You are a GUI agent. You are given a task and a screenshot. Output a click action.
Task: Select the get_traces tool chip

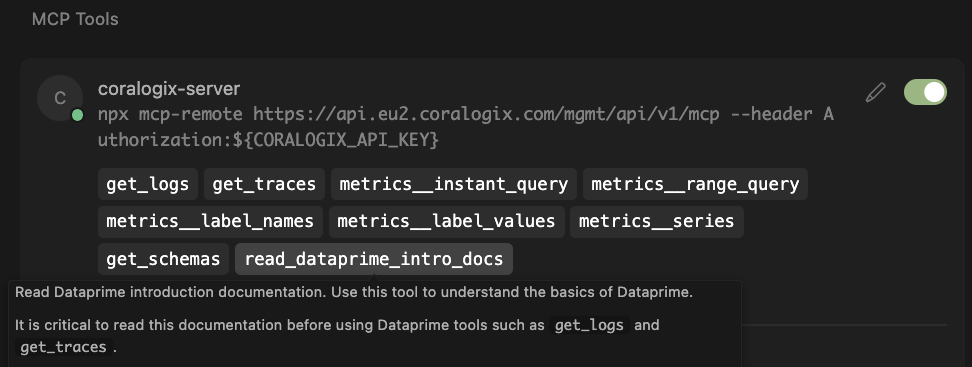[264, 184]
